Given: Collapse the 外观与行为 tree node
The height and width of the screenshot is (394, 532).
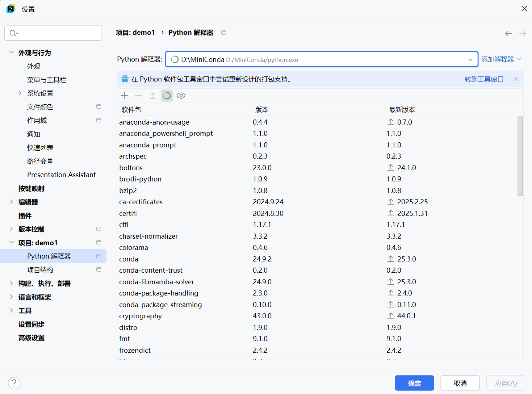Looking at the screenshot, I should coord(12,53).
